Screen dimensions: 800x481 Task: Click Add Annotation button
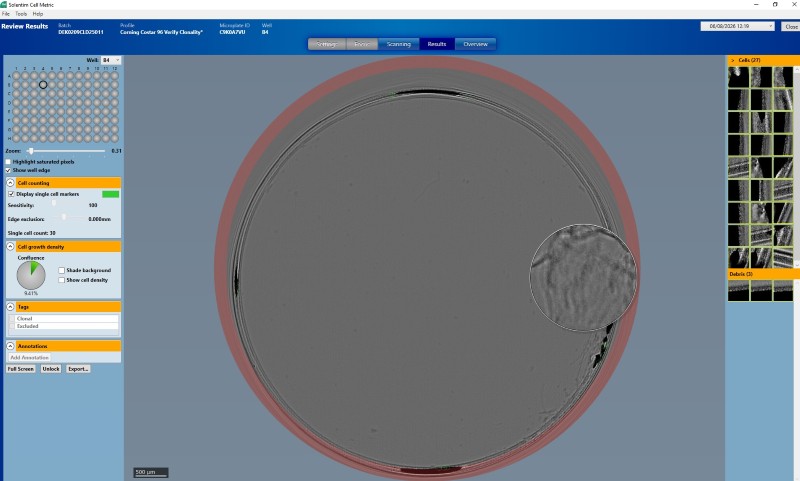[x=30, y=358]
